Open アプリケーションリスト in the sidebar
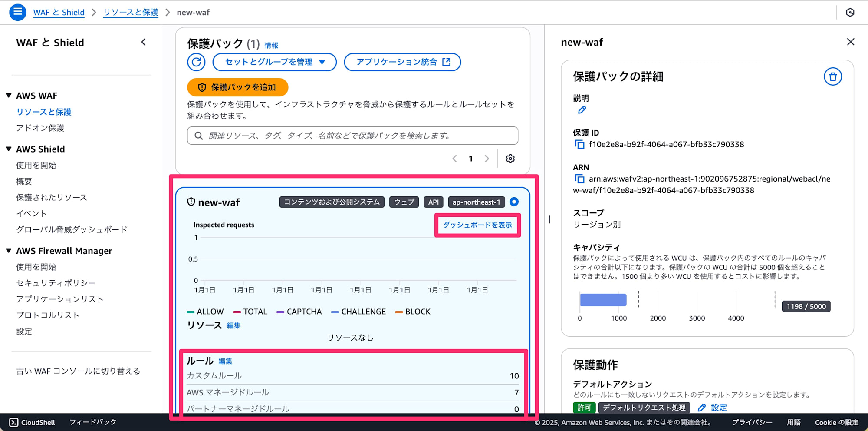868x431 pixels. (60, 299)
